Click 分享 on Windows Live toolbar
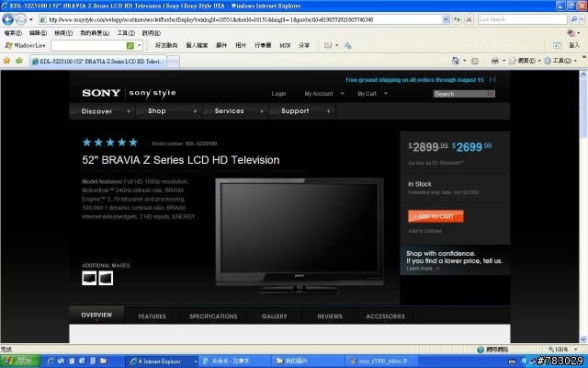Image resolution: width=588 pixels, height=368 pixels. (x=304, y=45)
